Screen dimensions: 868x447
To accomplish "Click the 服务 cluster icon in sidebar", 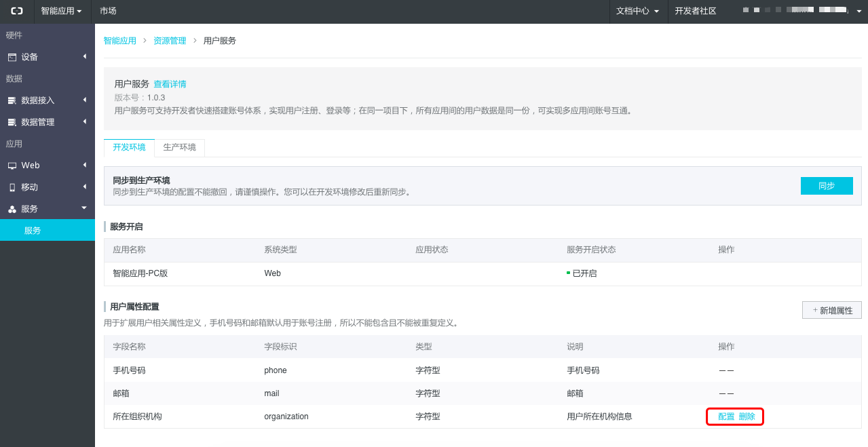I will coord(12,210).
